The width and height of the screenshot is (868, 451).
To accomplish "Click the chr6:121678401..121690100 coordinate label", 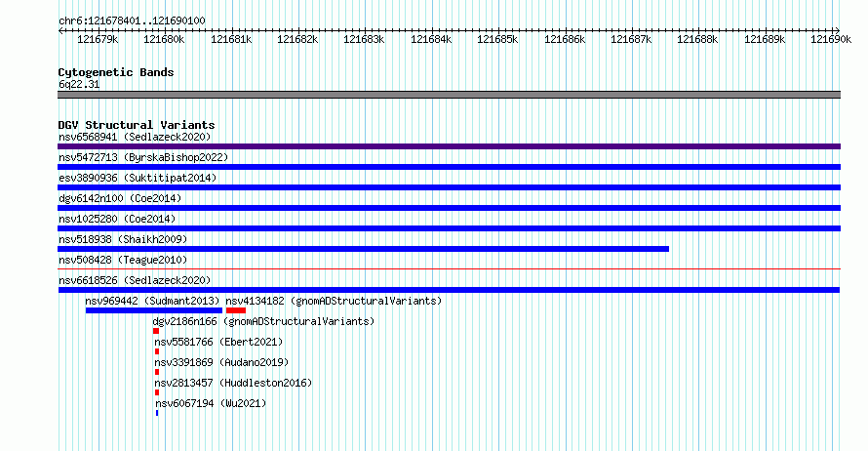I will point(132,21).
